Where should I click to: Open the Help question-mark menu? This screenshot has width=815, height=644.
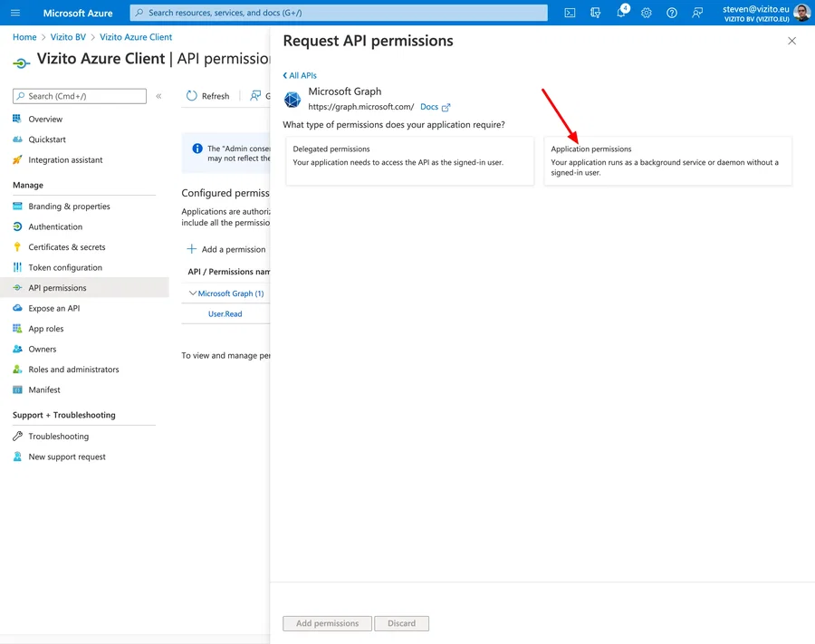coord(671,12)
